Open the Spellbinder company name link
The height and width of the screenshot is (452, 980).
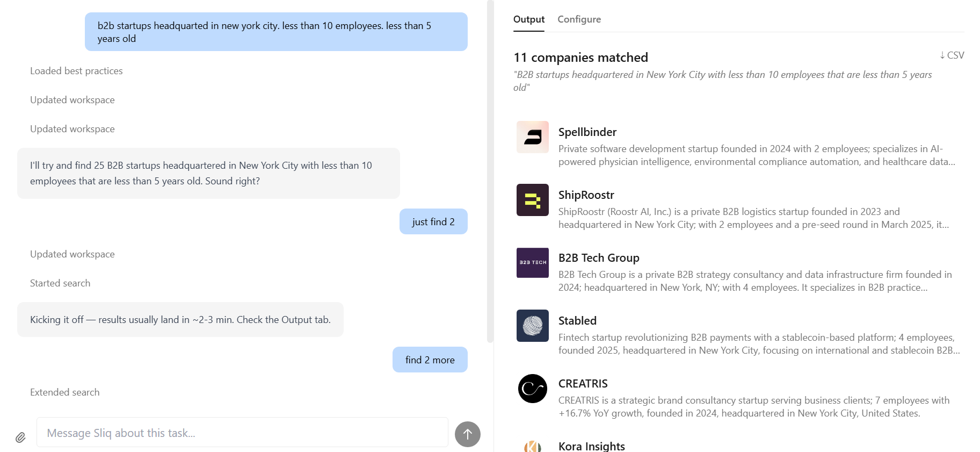[x=587, y=132]
